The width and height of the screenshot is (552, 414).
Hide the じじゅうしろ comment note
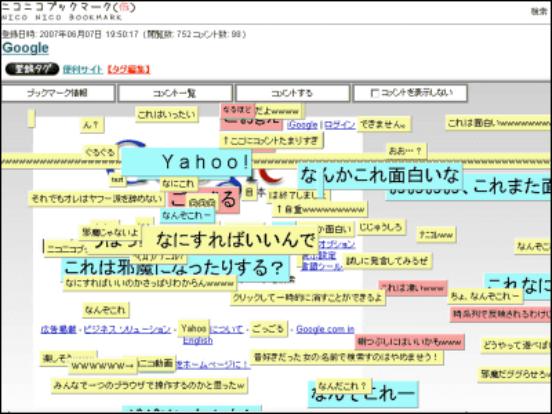click(x=381, y=227)
